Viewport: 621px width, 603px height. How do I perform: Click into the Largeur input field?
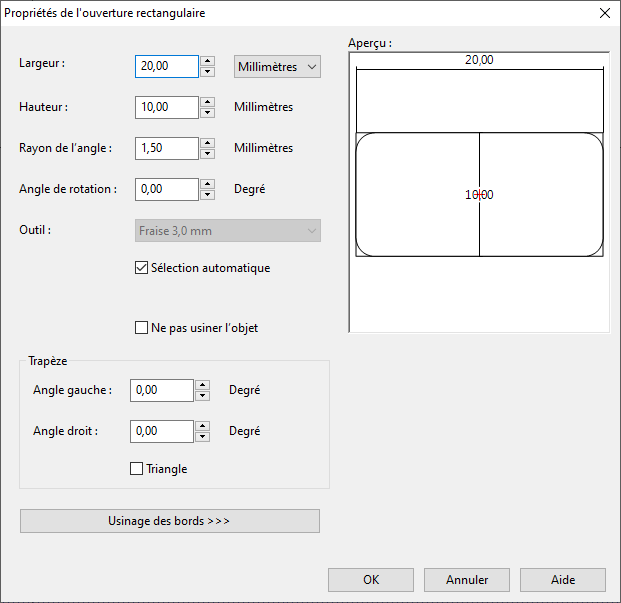[x=167, y=67]
